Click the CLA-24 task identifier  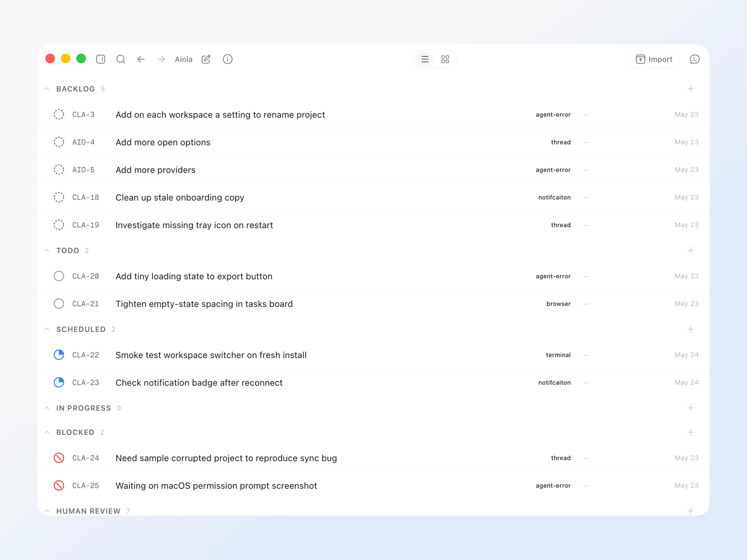[86, 458]
